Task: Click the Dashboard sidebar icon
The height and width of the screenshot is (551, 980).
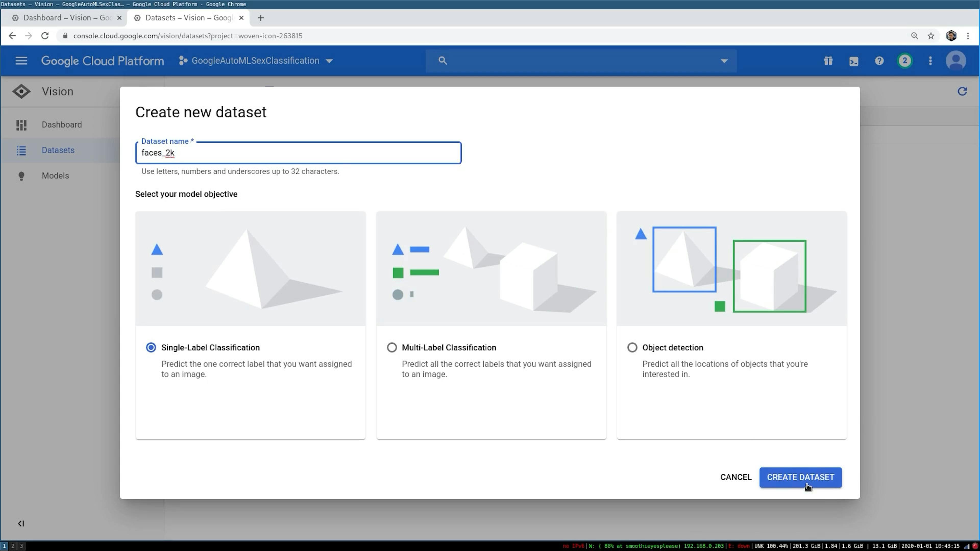Action: (x=21, y=125)
